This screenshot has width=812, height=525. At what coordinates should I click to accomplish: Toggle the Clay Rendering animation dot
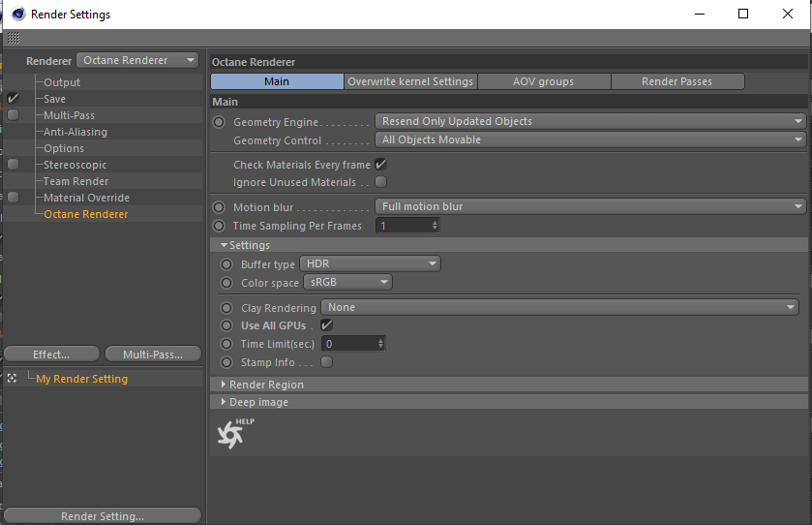coord(226,308)
